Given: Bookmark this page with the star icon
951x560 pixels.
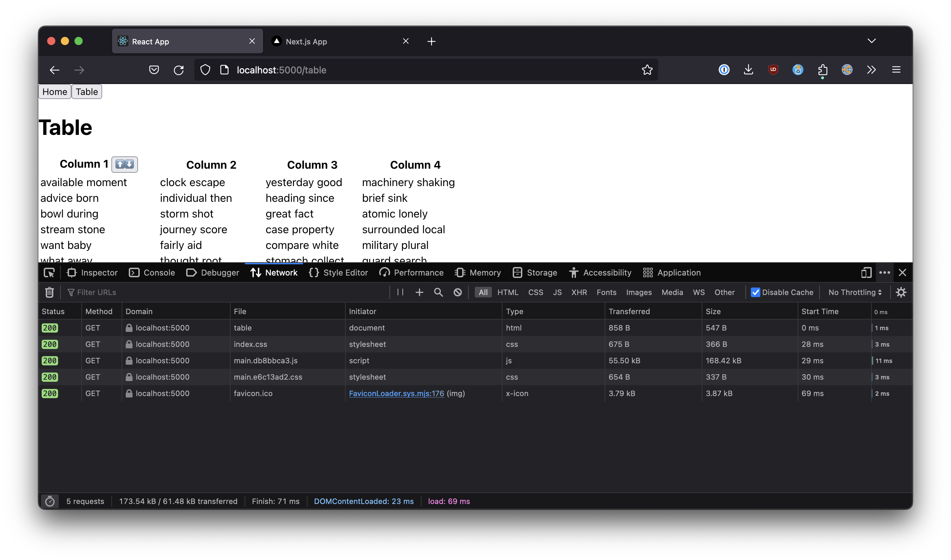Looking at the screenshot, I should pyautogui.click(x=647, y=70).
